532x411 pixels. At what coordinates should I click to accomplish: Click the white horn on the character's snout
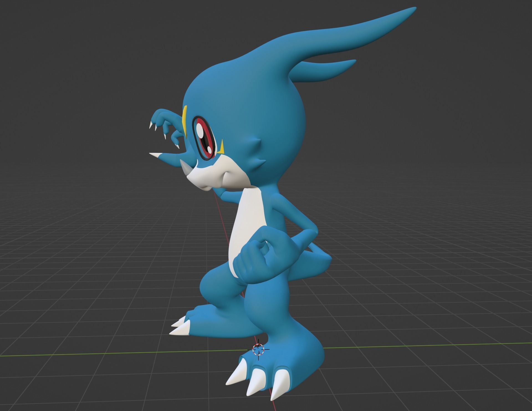pos(186,168)
